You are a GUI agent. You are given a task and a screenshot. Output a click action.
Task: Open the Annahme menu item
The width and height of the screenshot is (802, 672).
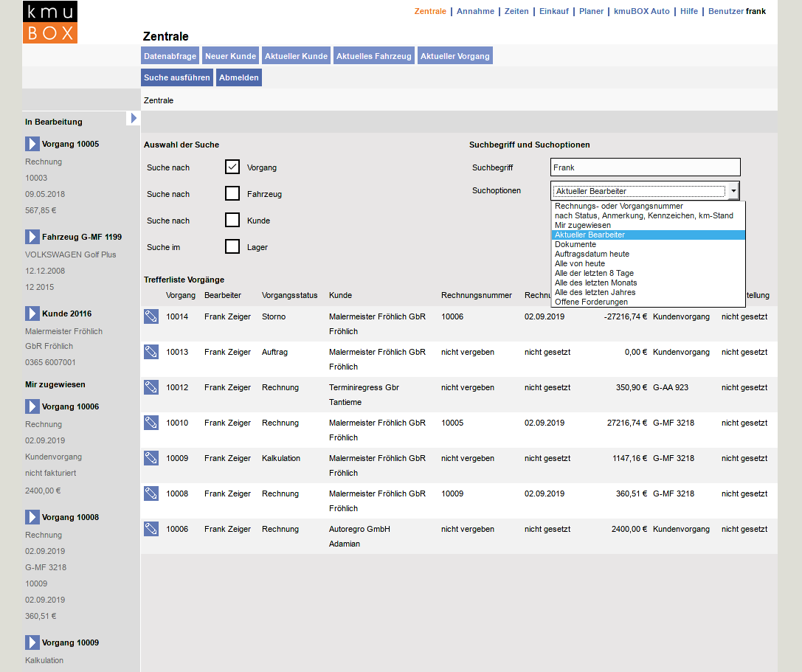475,11
